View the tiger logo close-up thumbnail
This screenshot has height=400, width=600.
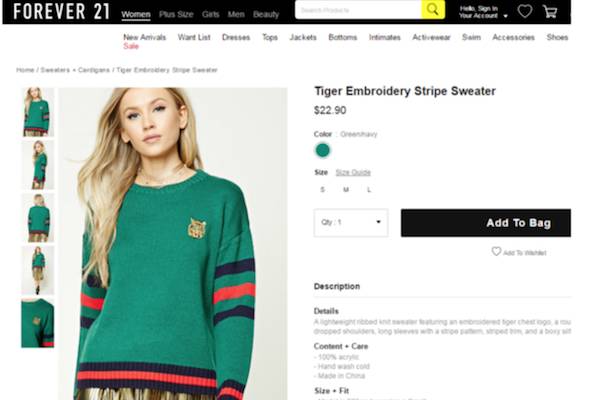(38, 323)
